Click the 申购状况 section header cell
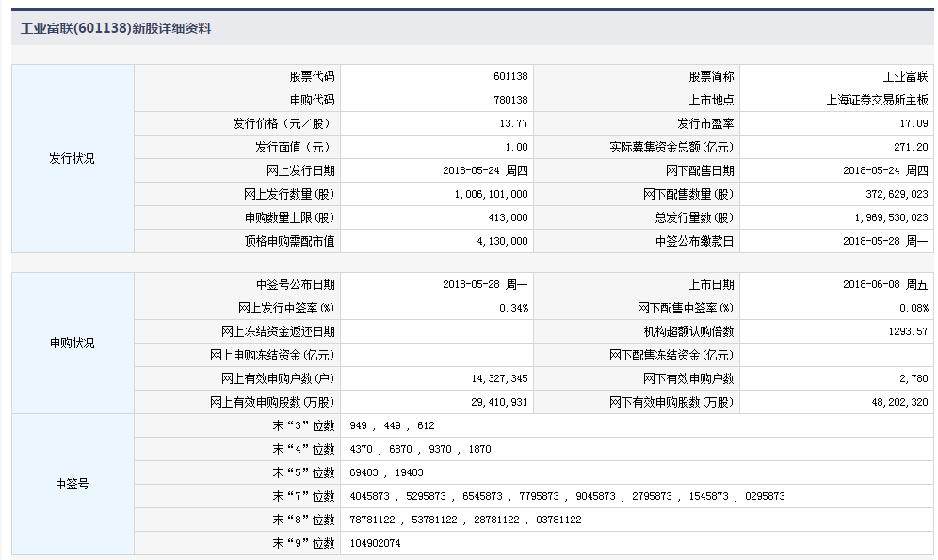The image size is (938, 560). pyautogui.click(x=73, y=344)
